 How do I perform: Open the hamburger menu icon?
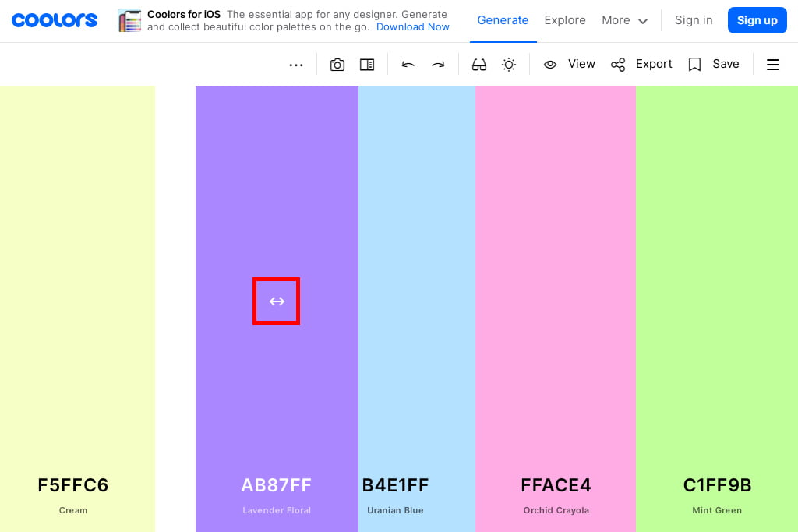[x=773, y=65]
